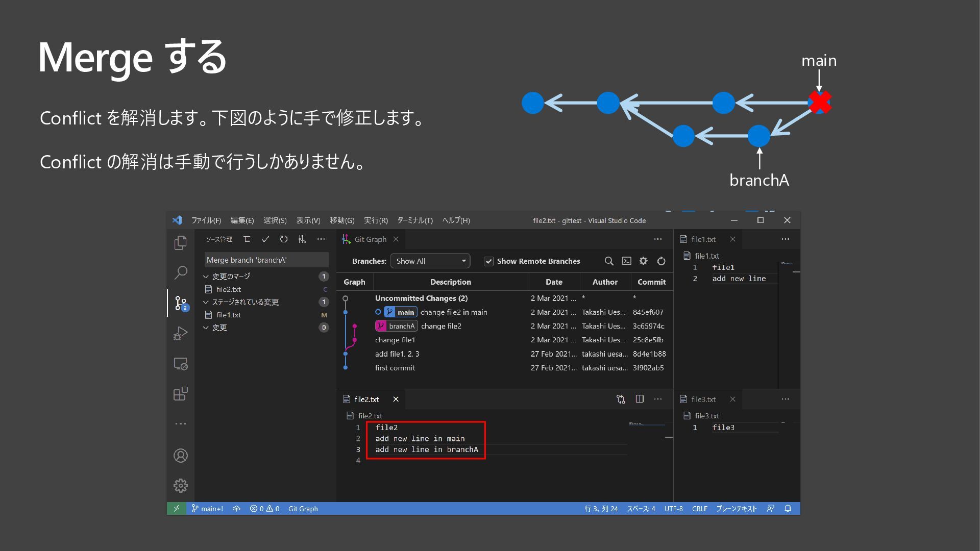
Task: Click the commit message input field
Action: click(x=266, y=260)
